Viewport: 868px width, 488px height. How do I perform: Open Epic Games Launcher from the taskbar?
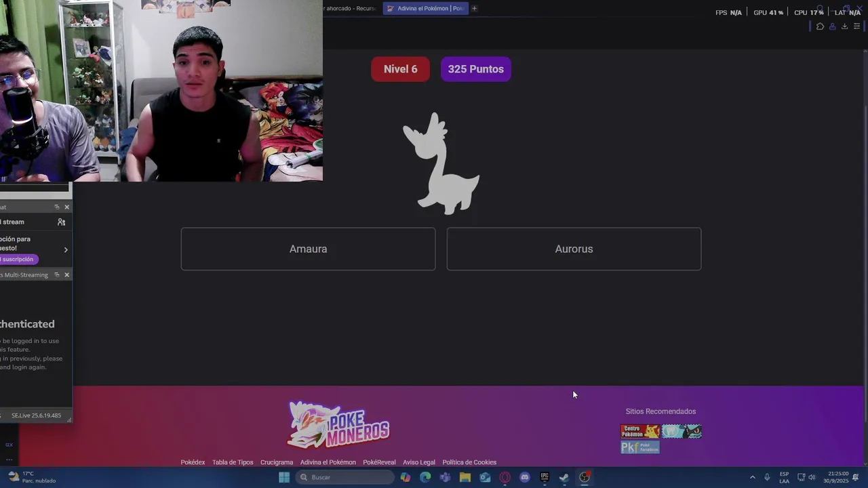click(x=545, y=477)
